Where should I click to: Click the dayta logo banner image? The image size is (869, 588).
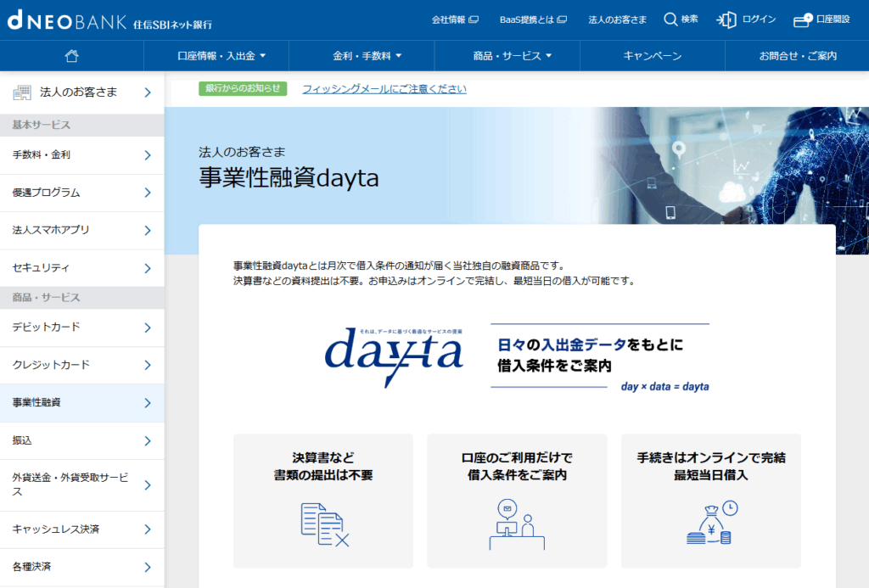click(x=517, y=357)
